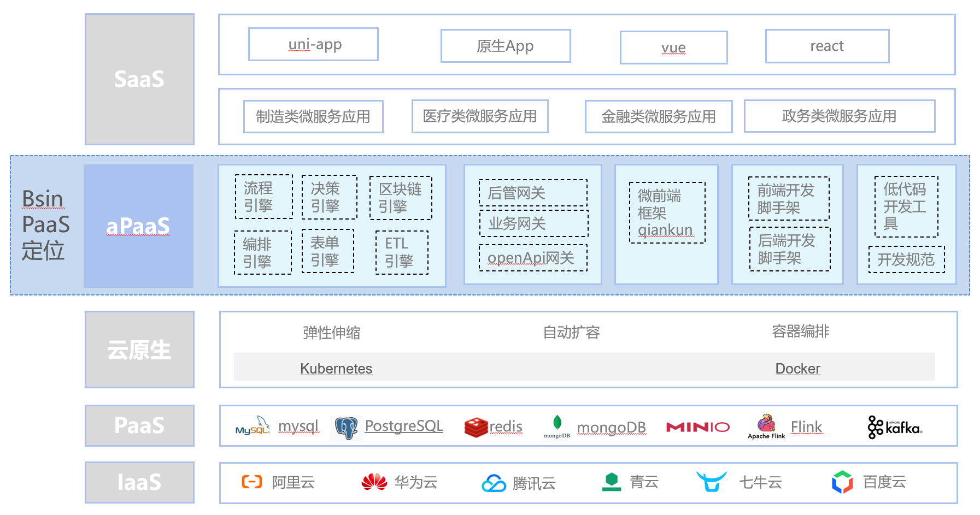Select the 低代码开发工具 box
The height and width of the screenshot is (515, 980).
[906, 206]
